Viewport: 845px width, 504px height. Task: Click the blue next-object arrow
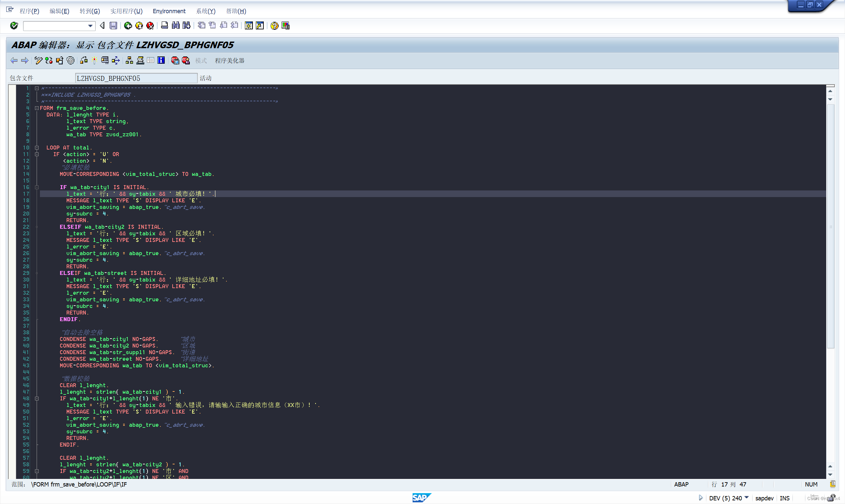[x=25, y=60]
